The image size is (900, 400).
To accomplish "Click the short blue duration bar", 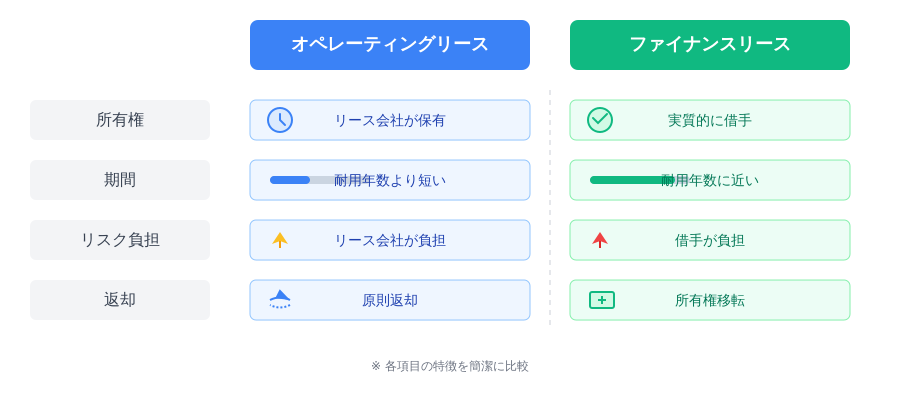I will pos(290,180).
